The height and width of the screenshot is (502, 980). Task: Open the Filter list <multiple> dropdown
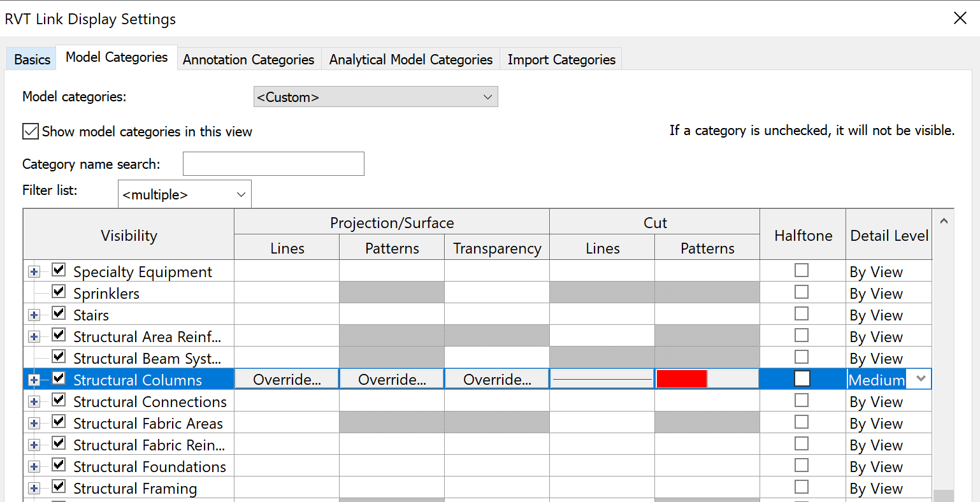(x=185, y=194)
